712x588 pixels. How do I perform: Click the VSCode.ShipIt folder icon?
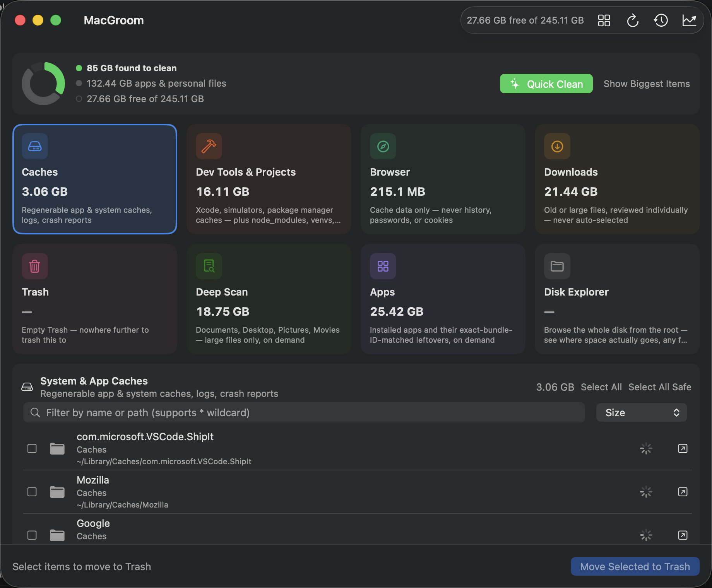coord(57,449)
